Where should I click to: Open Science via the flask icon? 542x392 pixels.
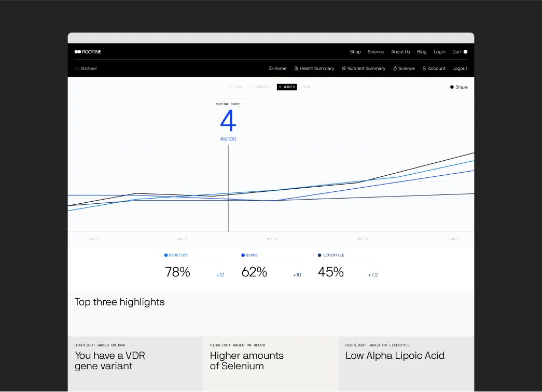pos(394,68)
